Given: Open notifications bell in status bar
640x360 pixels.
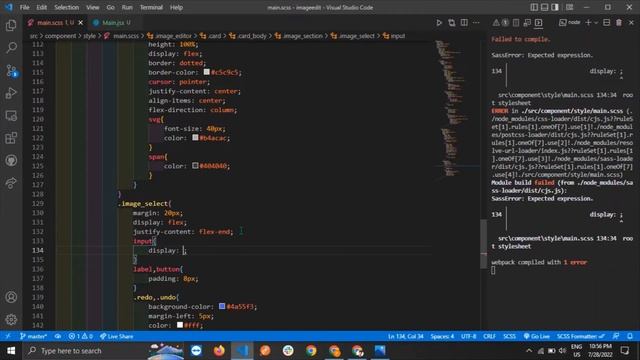Looking at the screenshot, I should tap(630, 336).
